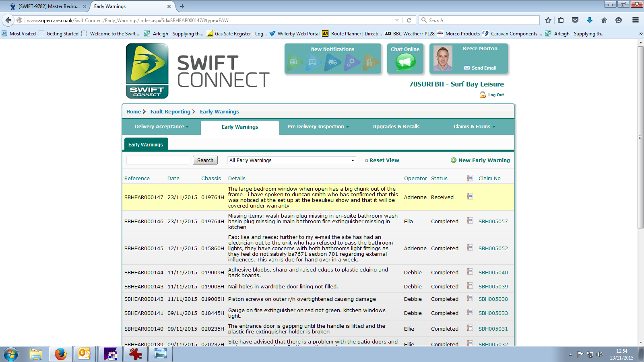Open the Upgrades & Recalls tab
Viewport: 644px width, 362px height.
(396, 127)
